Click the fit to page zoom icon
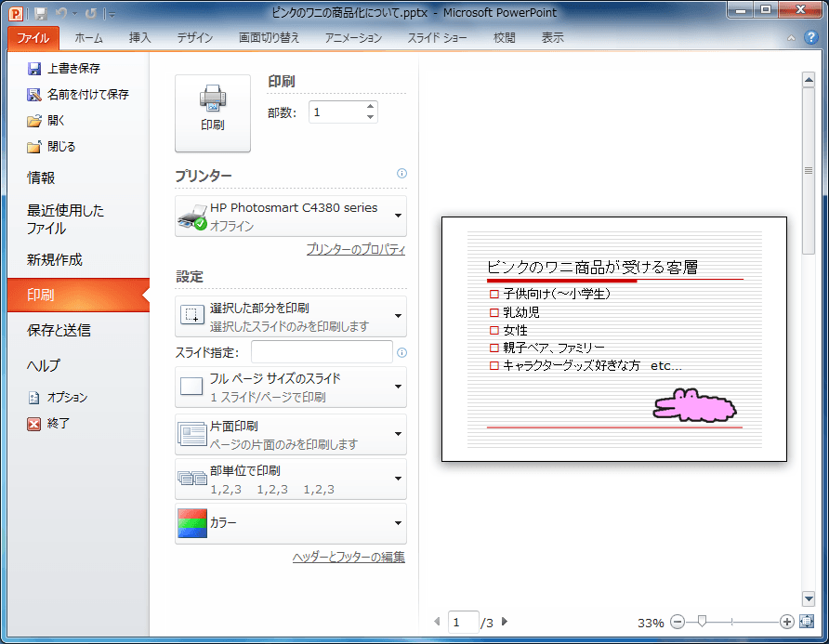Screen dimensions: 829x644 click(807, 622)
